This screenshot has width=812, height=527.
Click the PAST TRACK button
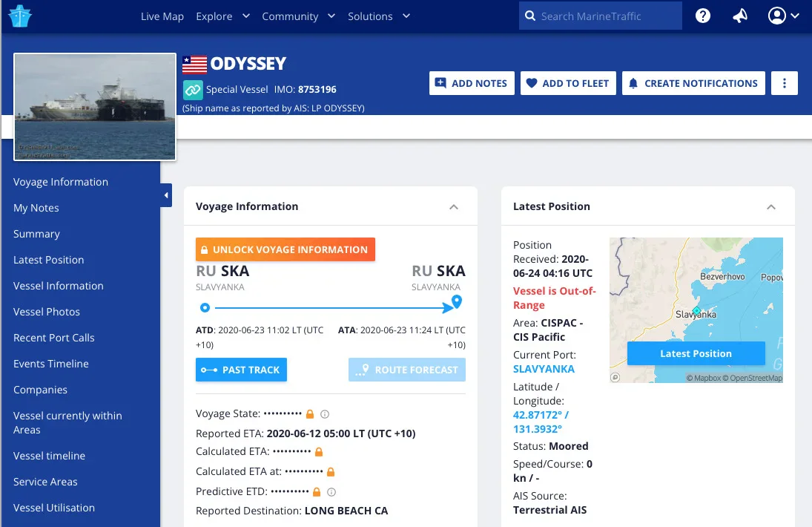pos(241,370)
